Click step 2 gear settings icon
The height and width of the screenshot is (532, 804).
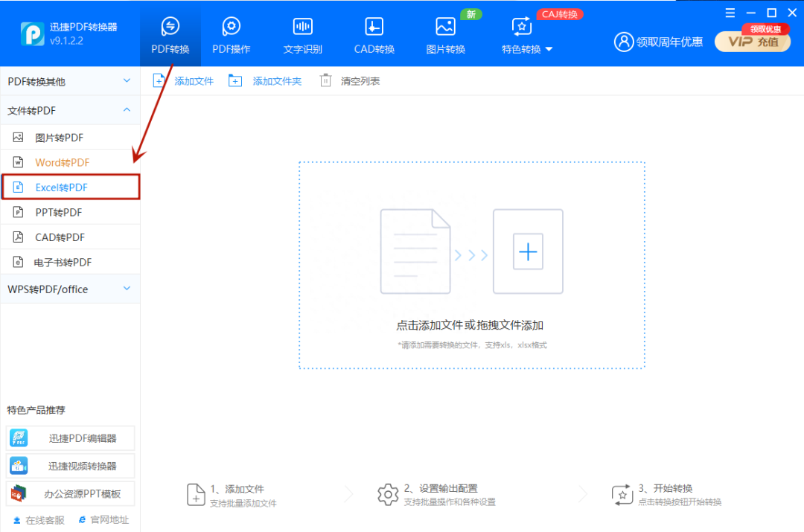pos(388,495)
